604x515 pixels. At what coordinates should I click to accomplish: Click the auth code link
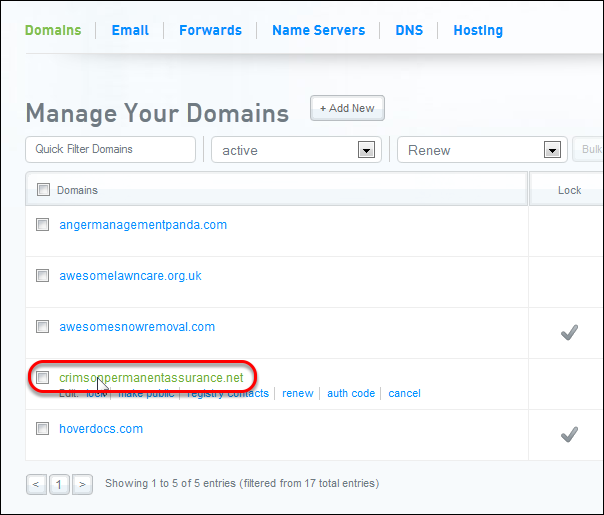point(351,394)
